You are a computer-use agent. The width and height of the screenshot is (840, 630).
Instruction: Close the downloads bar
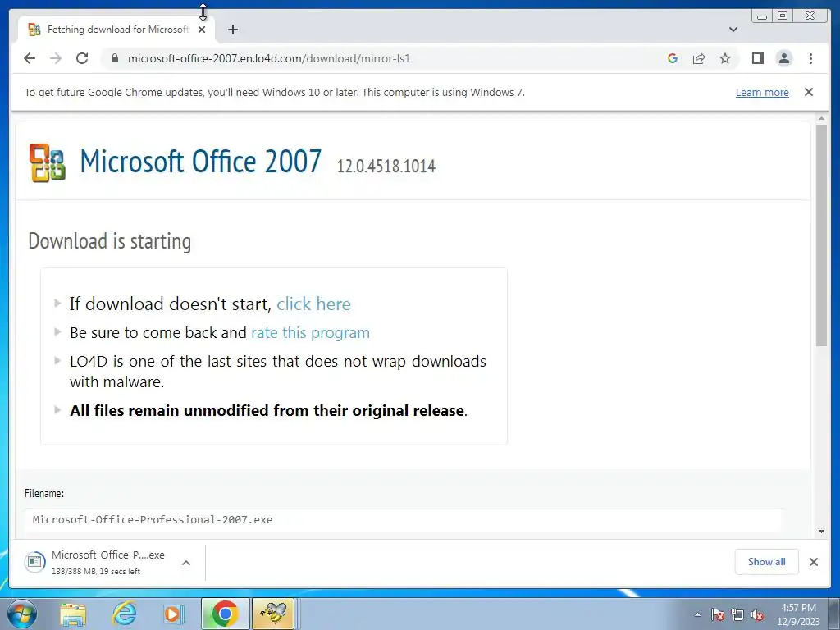pos(813,561)
